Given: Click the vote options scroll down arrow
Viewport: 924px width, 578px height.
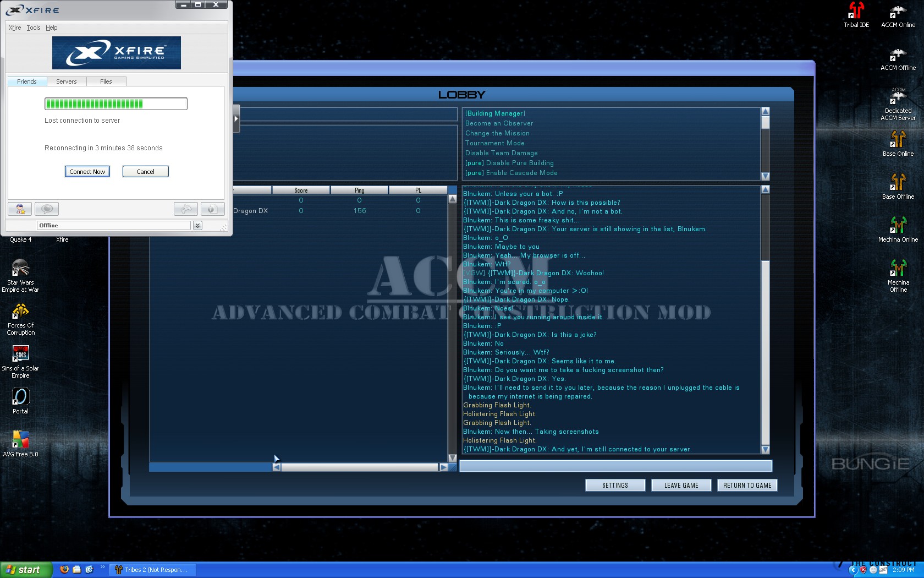Looking at the screenshot, I should (765, 176).
